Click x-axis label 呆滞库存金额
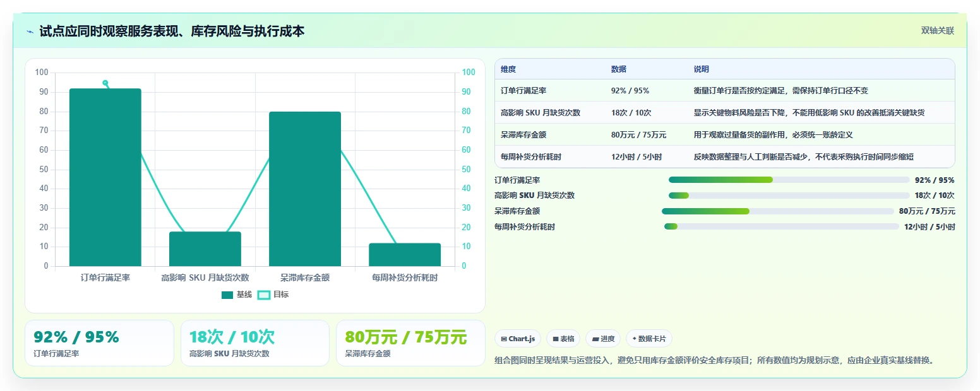The image size is (980, 391). pos(305,277)
